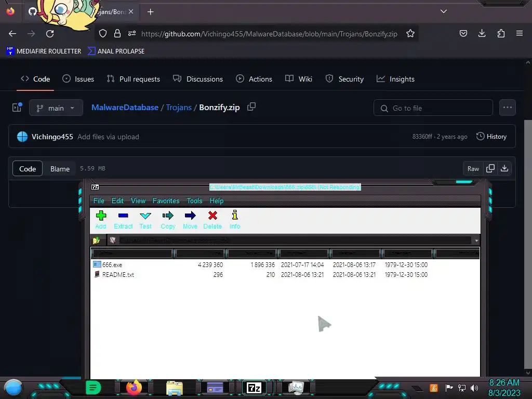Click the Info toolbar icon in 7-Zip
532x399 pixels.
tap(235, 215)
